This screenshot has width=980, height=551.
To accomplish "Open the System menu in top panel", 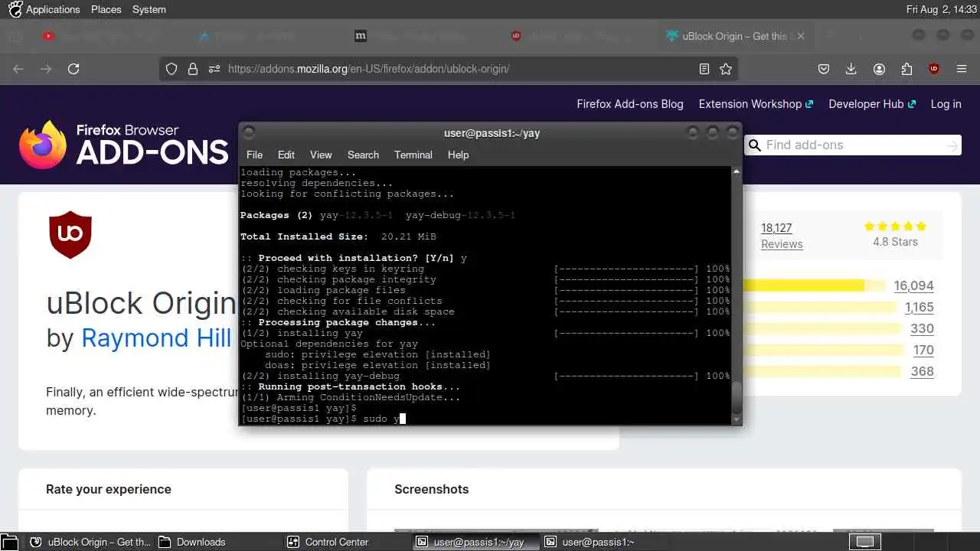I will (x=149, y=9).
